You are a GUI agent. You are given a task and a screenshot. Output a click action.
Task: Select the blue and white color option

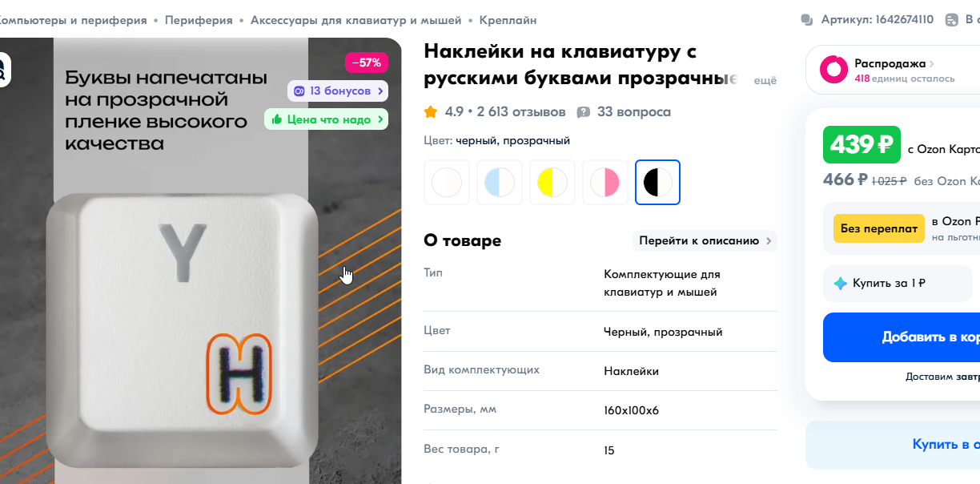tap(500, 183)
